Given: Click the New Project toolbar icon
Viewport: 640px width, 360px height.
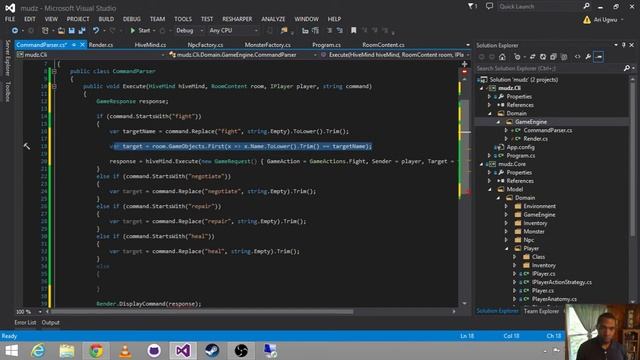Looking at the screenshot, I should (45, 31).
